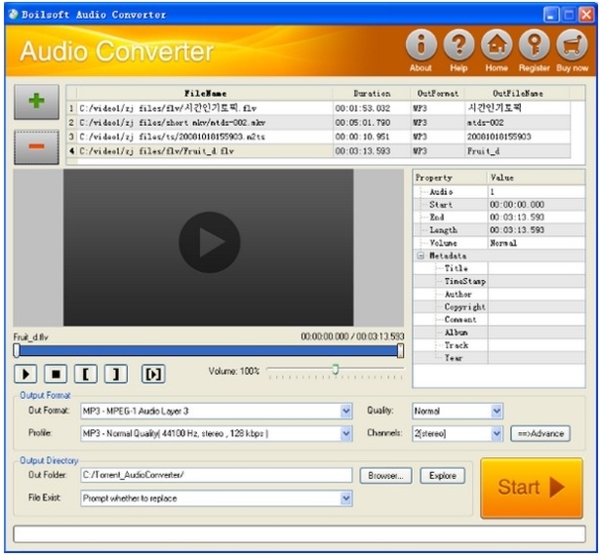Image resolution: width=600 pixels, height=555 pixels.
Task: Go to the Home house icon
Action: click(496, 45)
